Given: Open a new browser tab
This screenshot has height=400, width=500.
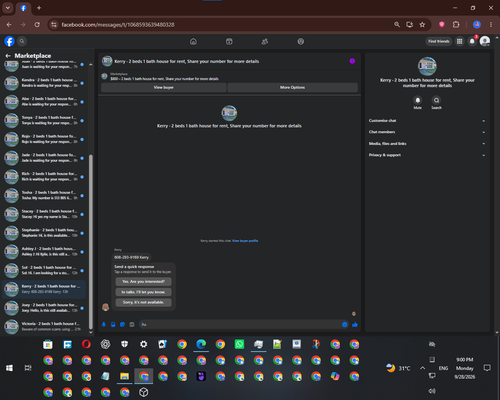Looking at the screenshot, I should (x=39, y=8).
